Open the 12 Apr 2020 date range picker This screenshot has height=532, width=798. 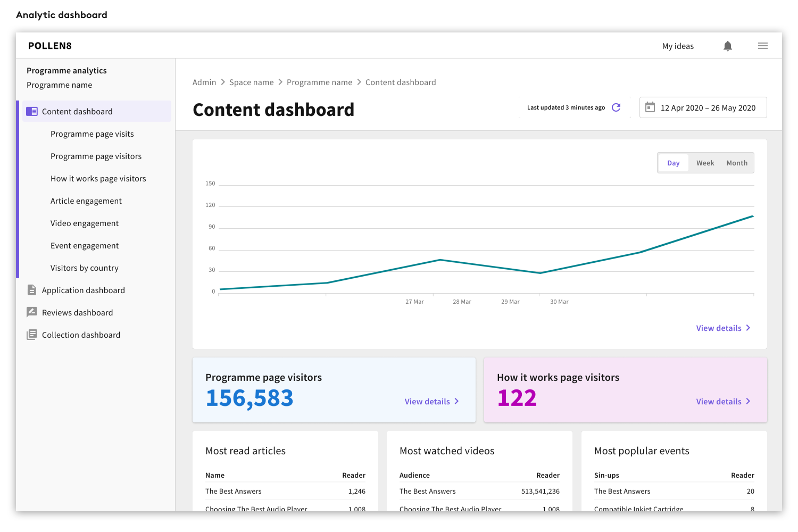click(708, 108)
